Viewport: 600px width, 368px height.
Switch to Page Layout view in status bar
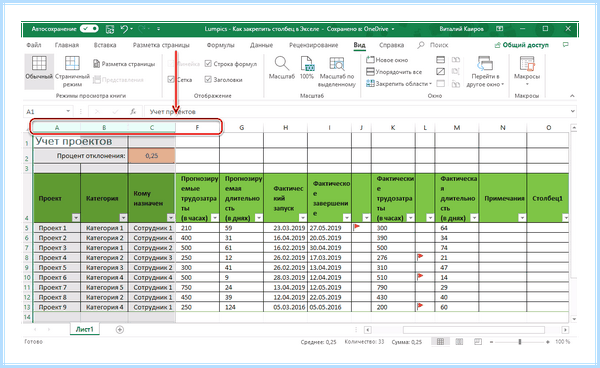[459, 342]
